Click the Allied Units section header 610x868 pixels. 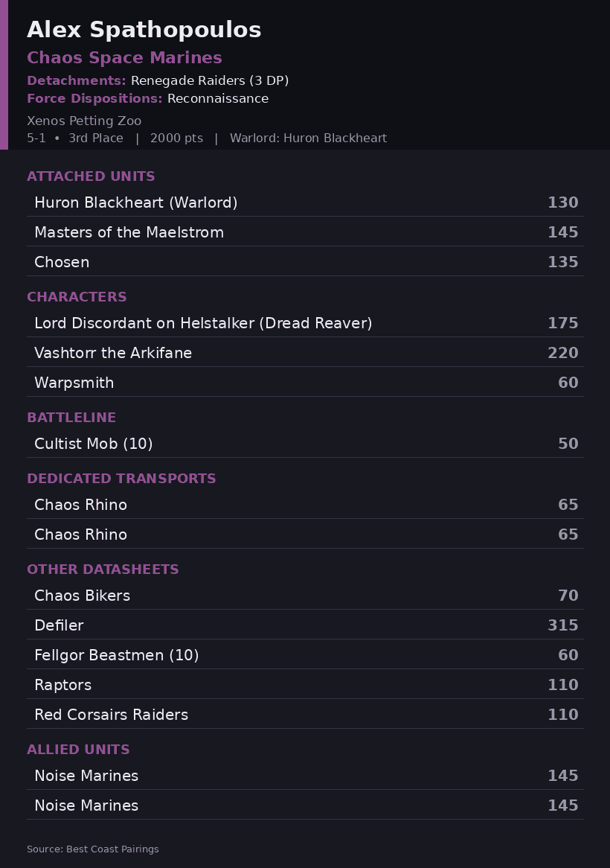click(x=78, y=749)
